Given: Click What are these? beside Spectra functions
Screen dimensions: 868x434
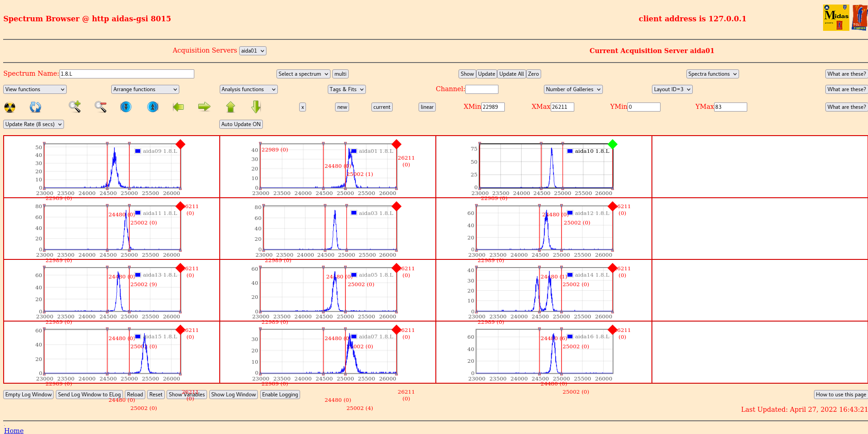Looking at the screenshot, I should [846, 74].
